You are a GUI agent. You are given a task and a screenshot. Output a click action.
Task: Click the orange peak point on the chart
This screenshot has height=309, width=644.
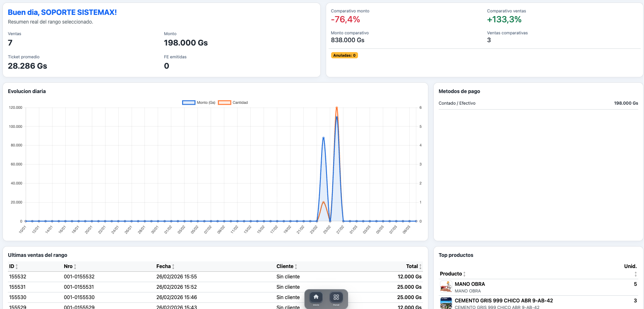coord(336,108)
